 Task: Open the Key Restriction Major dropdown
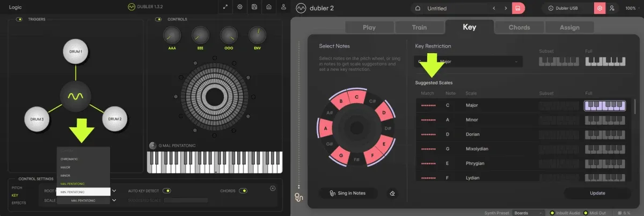(x=469, y=62)
